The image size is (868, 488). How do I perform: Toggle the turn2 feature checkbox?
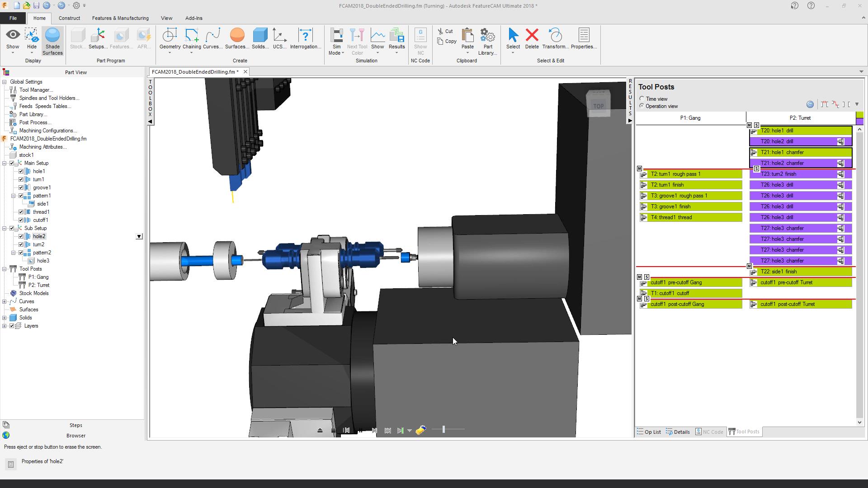click(21, 244)
